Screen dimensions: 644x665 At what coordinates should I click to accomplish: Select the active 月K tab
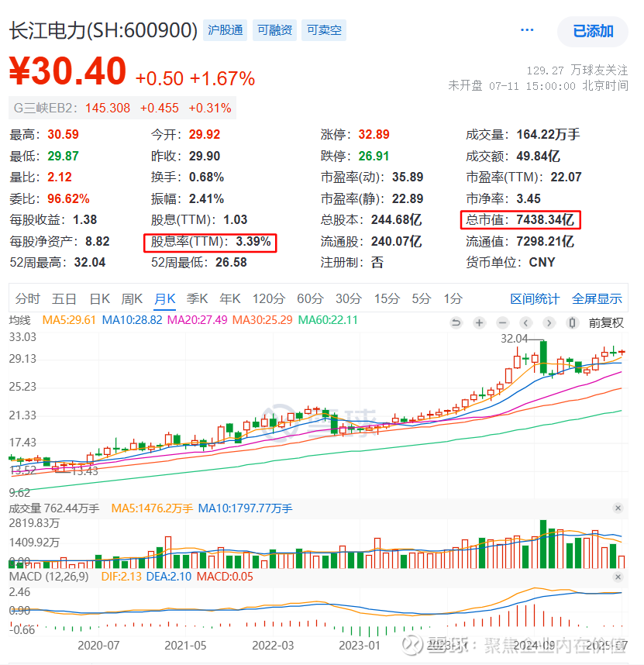pyautogui.click(x=164, y=299)
